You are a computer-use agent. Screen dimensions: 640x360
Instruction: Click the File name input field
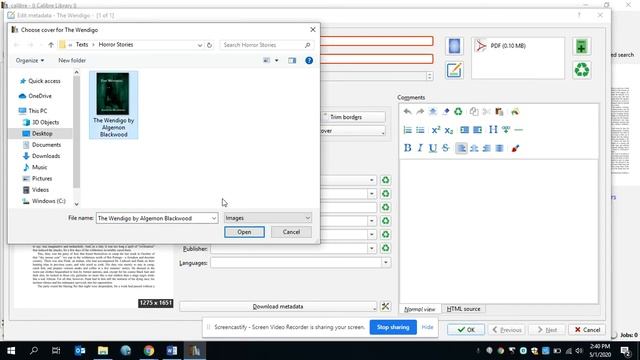[153, 218]
